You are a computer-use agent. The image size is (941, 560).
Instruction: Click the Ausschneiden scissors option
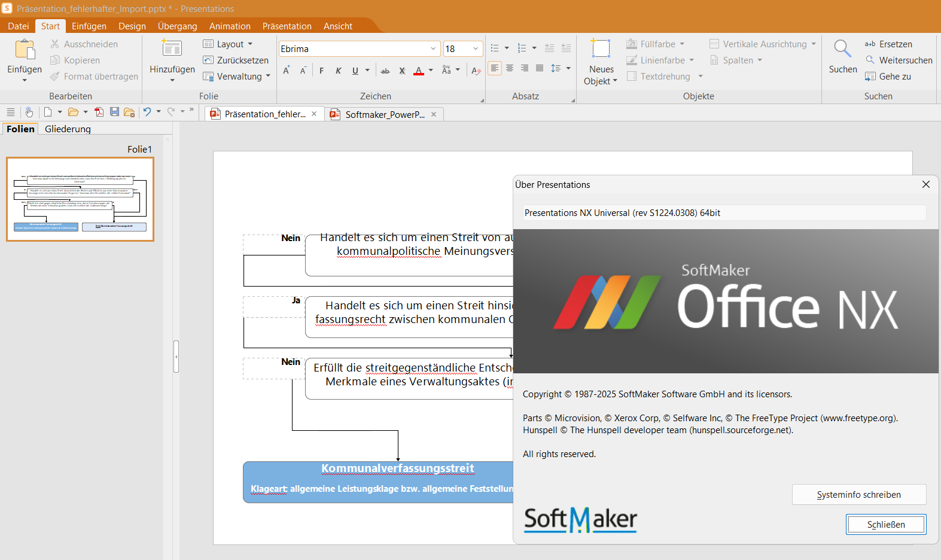pyautogui.click(x=84, y=44)
